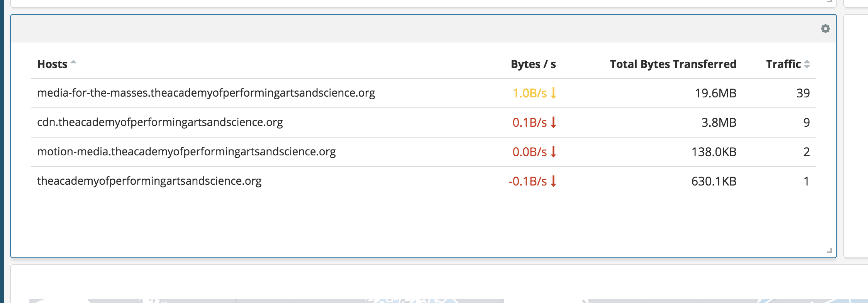Select cdn.theacademyofperformingartsandscience.org host

(160, 123)
